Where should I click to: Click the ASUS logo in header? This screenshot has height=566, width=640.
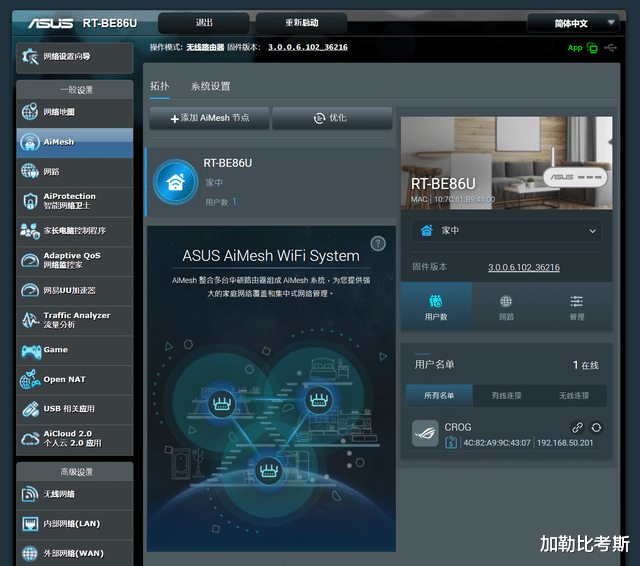coord(51,23)
